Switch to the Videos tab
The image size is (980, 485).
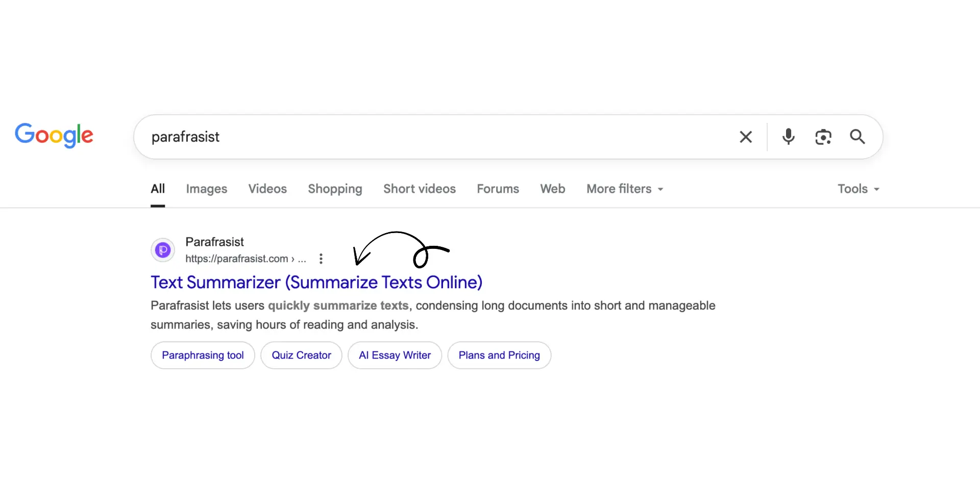267,189
